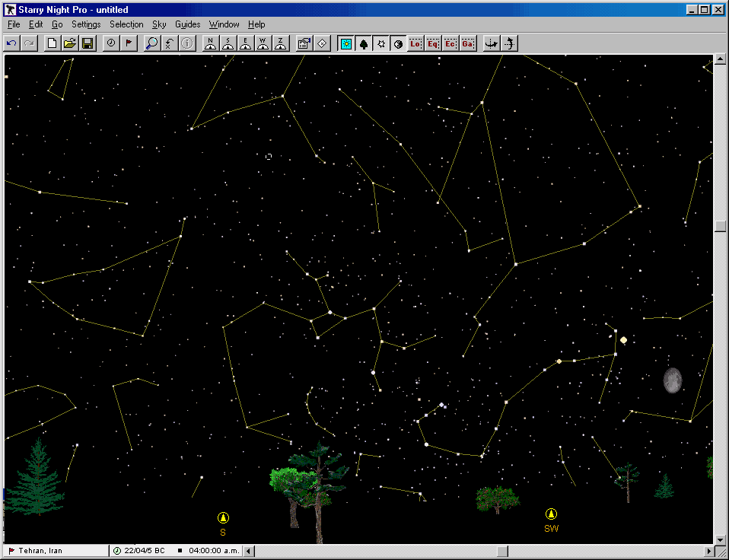Click the magnifying glass Find icon
The width and height of the screenshot is (729, 560).
[x=151, y=43]
